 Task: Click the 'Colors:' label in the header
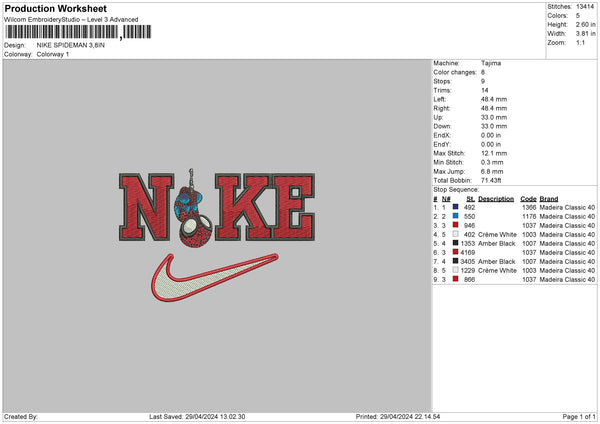point(558,16)
